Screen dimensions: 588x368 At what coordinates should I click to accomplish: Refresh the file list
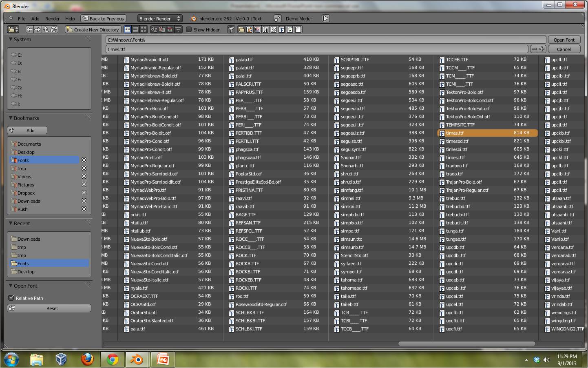coord(54,29)
